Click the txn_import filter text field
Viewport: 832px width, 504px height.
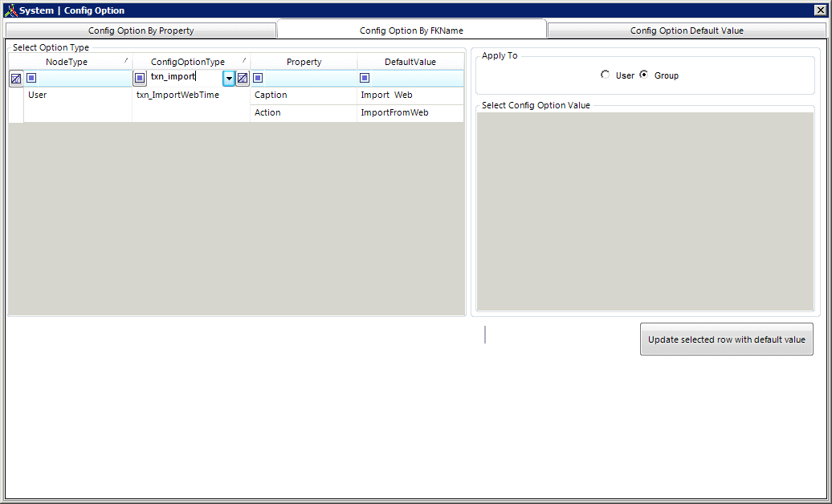pyautogui.click(x=185, y=77)
